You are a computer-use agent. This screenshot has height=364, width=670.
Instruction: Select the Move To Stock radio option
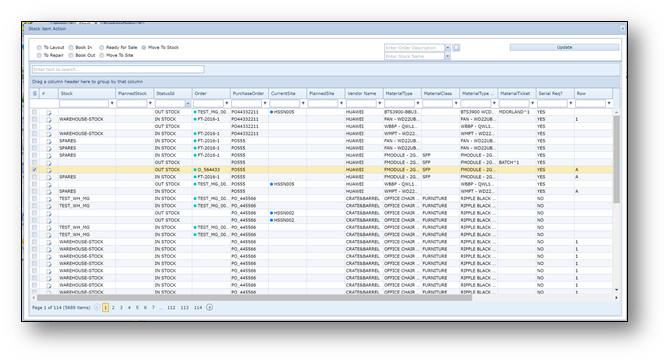click(144, 48)
